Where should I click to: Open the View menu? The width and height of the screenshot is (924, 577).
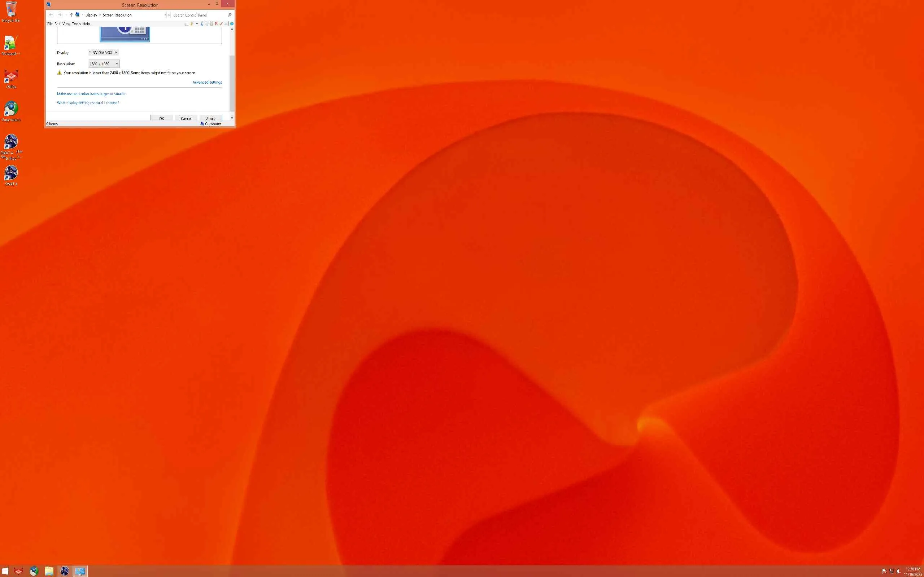[66, 24]
